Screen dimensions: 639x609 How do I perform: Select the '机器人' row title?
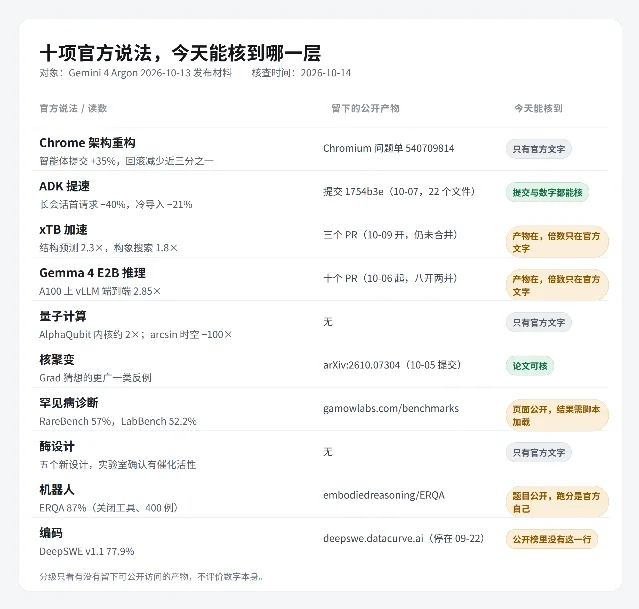tap(57, 490)
